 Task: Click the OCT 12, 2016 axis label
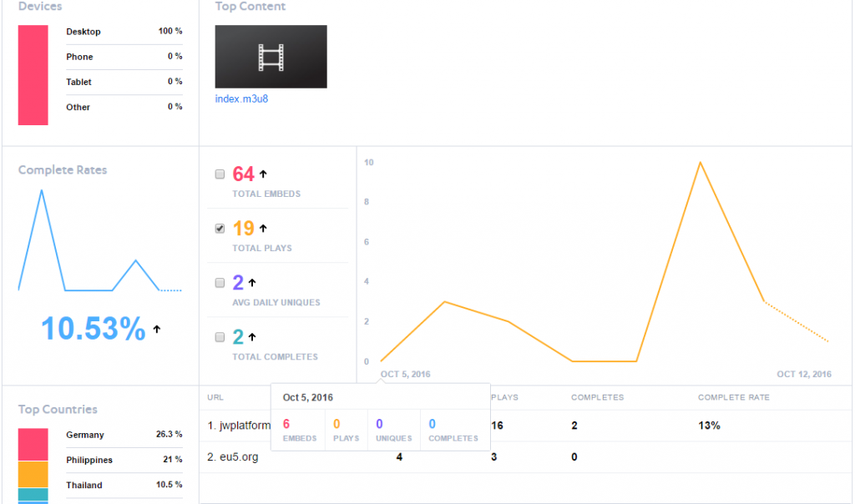coord(804,375)
